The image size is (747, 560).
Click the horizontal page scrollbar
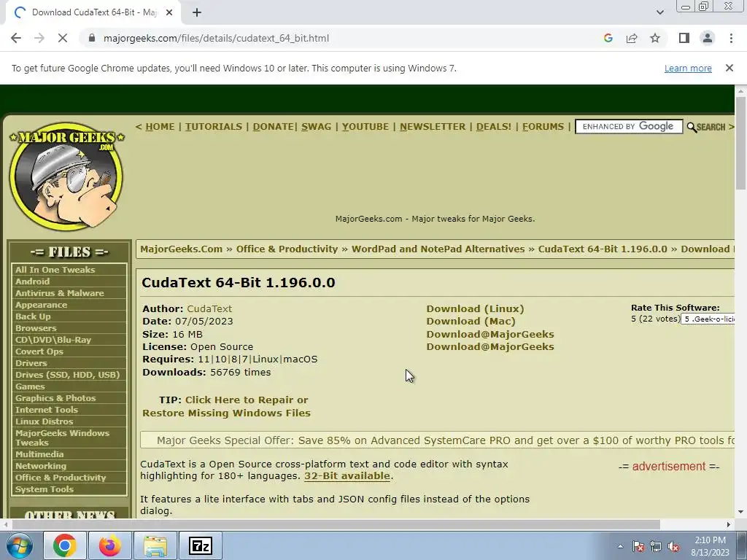point(336,524)
